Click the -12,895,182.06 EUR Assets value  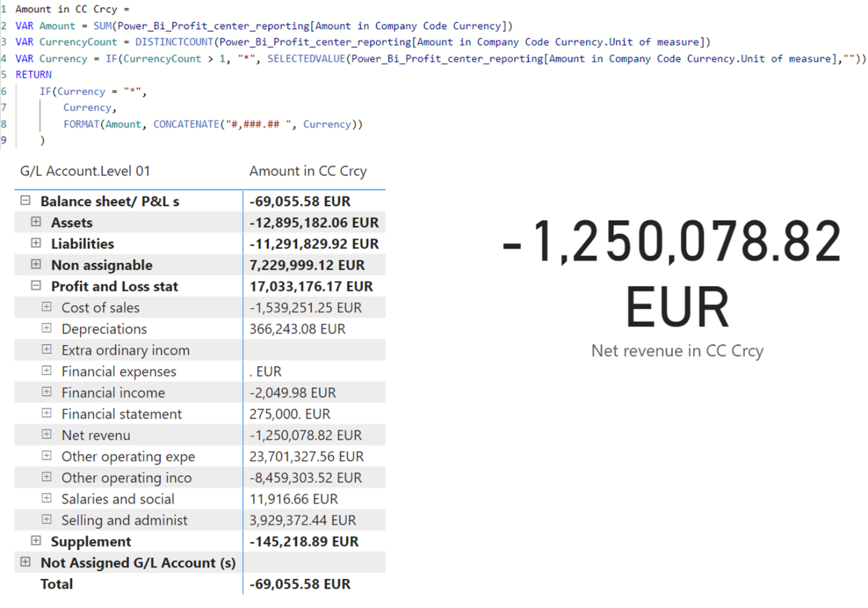tap(314, 223)
